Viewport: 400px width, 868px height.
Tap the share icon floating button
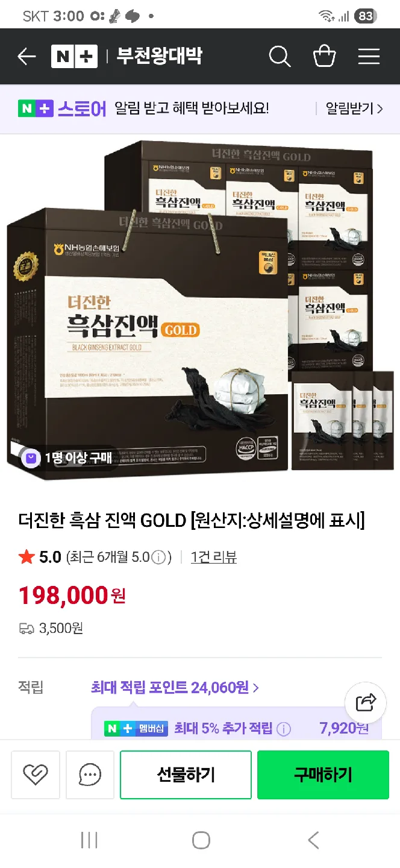[366, 703]
